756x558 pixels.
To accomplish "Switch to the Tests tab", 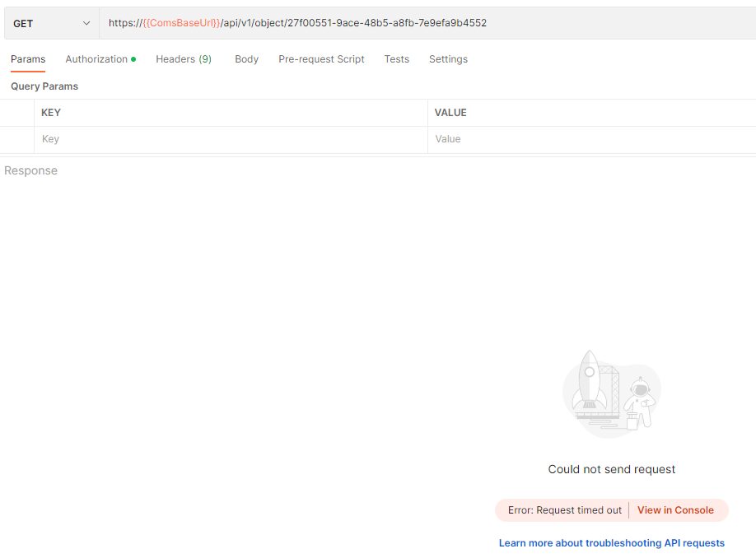I will (x=396, y=58).
